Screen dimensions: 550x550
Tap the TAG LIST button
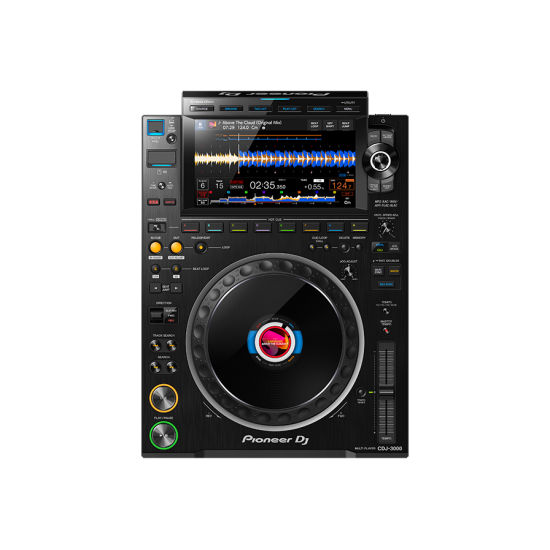pyautogui.click(x=260, y=109)
